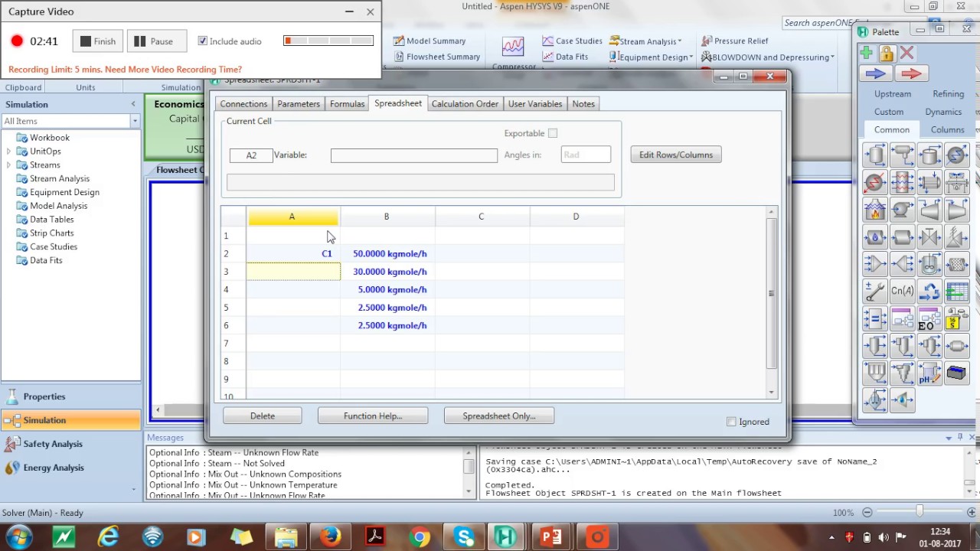Screen dimensions: 980x551
Task: Select the Cooler icon in the Palette
Action: coord(956,155)
